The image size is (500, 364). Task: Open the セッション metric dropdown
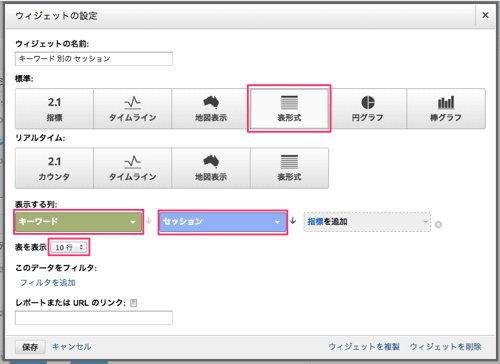point(223,222)
